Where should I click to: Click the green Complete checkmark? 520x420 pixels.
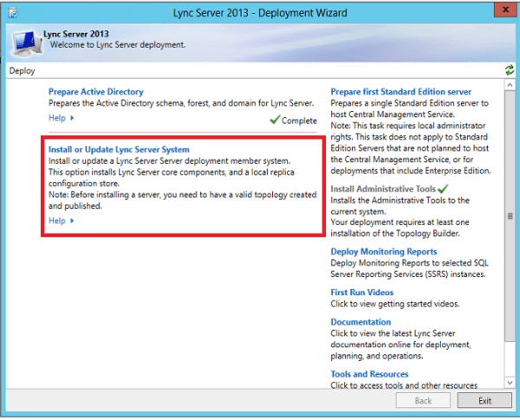click(274, 120)
